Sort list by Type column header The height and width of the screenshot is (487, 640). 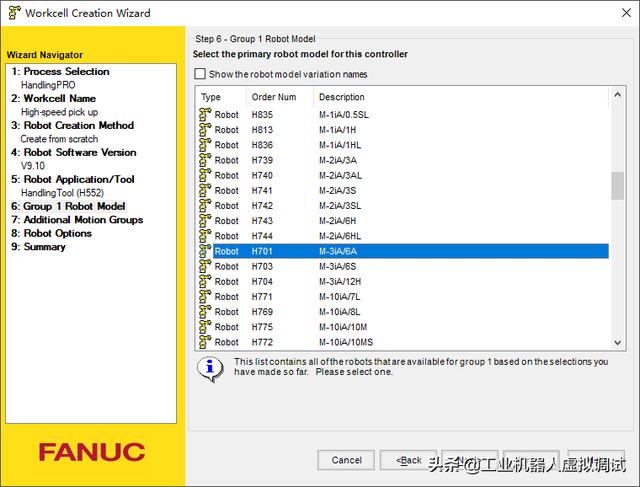pyautogui.click(x=211, y=97)
